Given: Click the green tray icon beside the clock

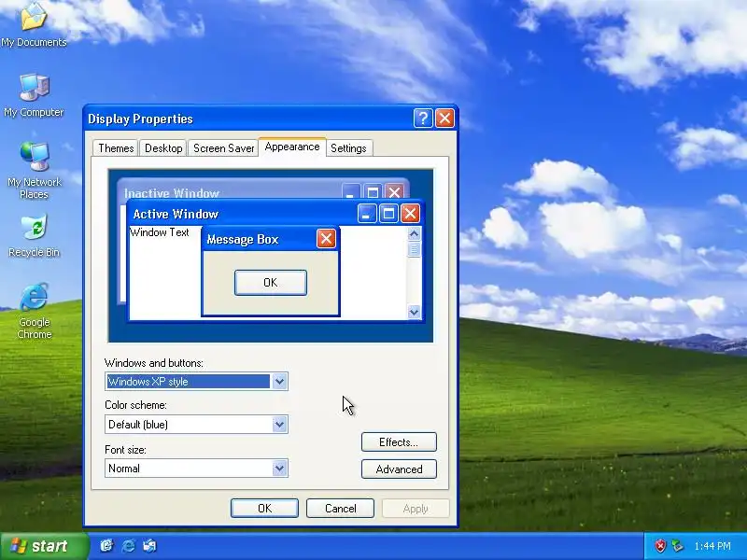Looking at the screenshot, I should tap(677, 546).
